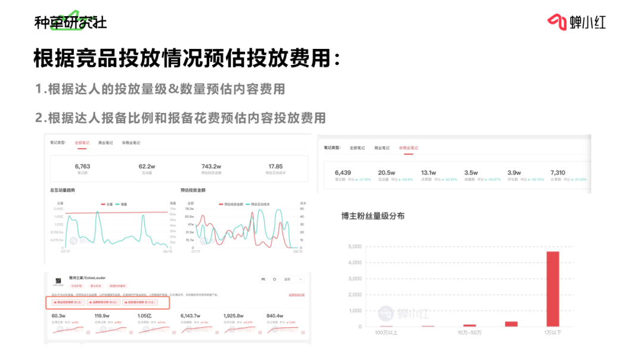Click the 119.9w brand statistic

pyautogui.click(x=102, y=316)
